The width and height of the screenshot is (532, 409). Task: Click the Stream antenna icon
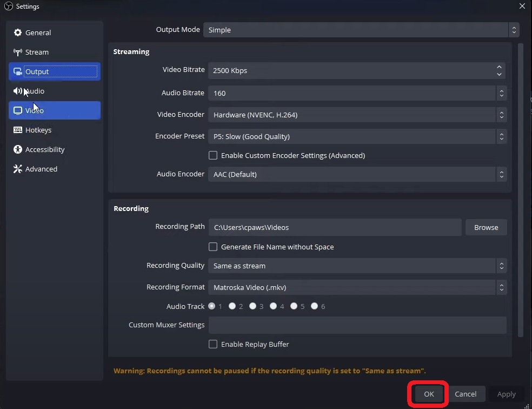18,52
